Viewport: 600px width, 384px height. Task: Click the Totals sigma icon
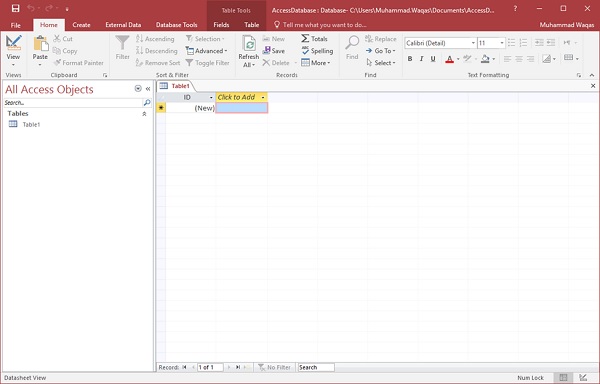(305, 39)
